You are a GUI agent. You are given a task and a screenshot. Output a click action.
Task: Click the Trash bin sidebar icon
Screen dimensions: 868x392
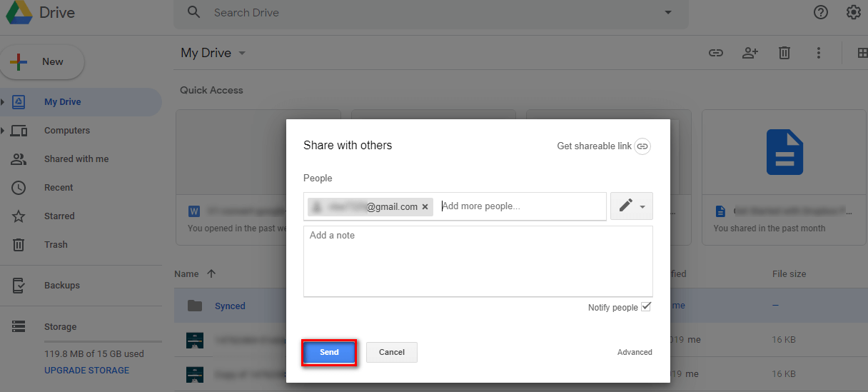tap(19, 245)
